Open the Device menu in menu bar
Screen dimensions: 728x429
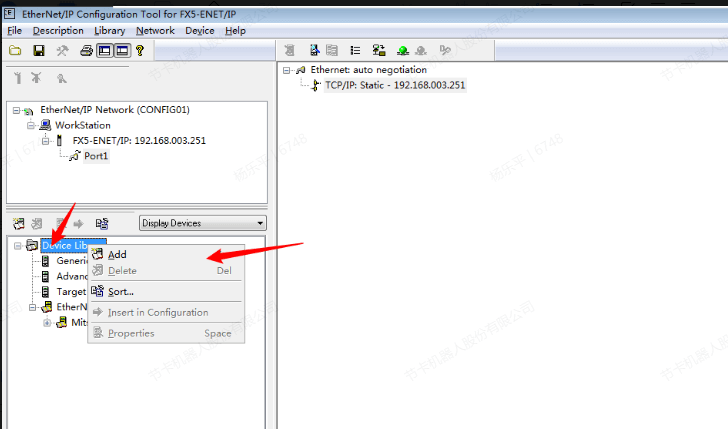click(199, 31)
